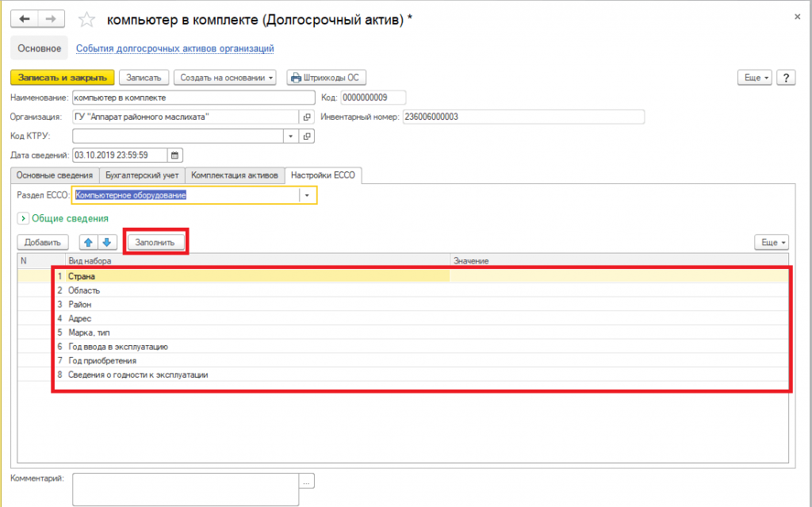Screen dimensions: 812x507
Task: Open События долгосрочных активов организаций link
Action: pos(174,48)
